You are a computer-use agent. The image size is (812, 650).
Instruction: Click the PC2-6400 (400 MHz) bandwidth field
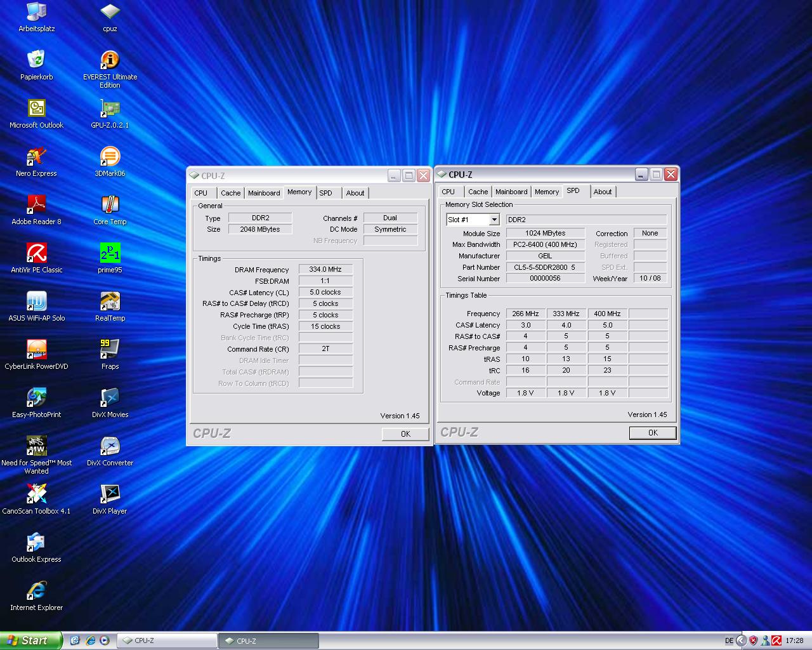tap(545, 244)
